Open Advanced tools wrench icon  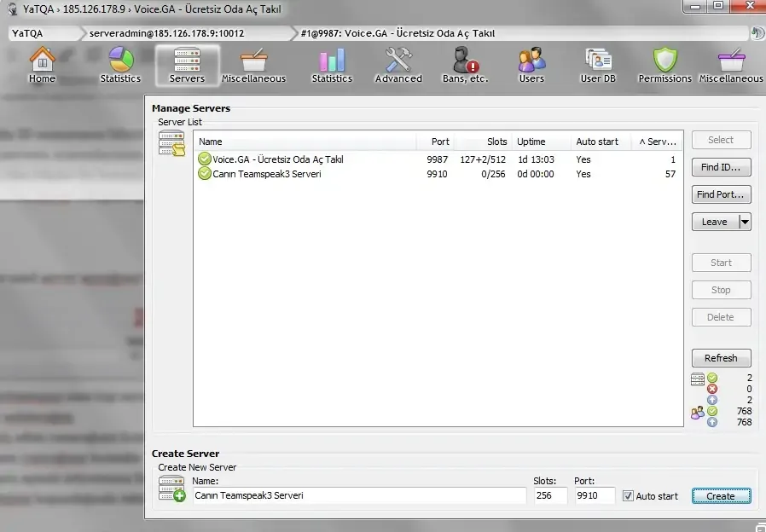(x=398, y=65)
